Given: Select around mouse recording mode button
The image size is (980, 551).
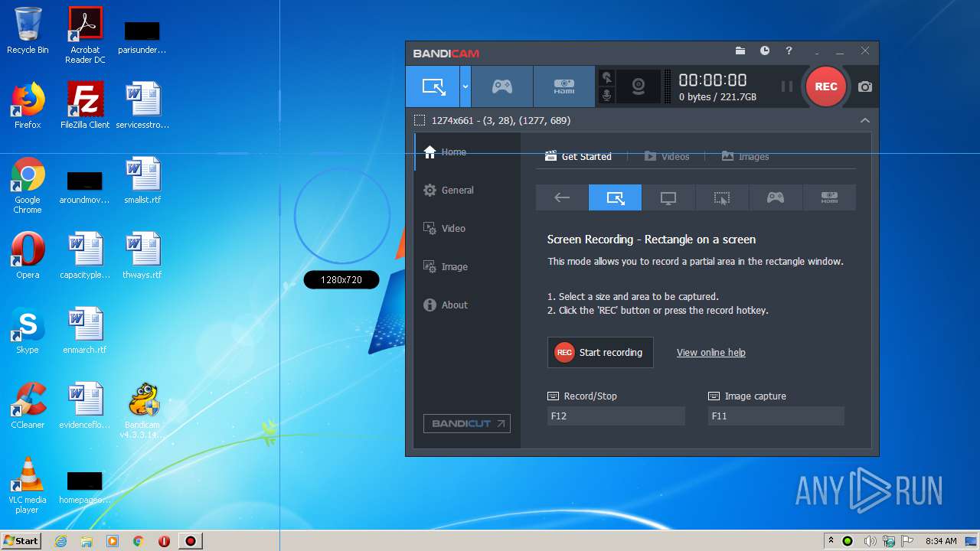Looking at the screenshot, I should coord(722,197).
